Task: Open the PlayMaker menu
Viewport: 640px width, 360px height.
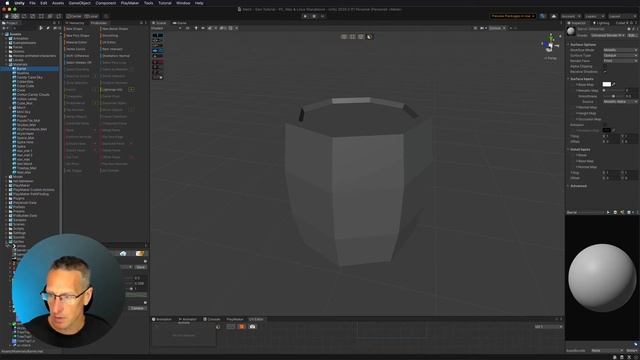Action: 129,3
